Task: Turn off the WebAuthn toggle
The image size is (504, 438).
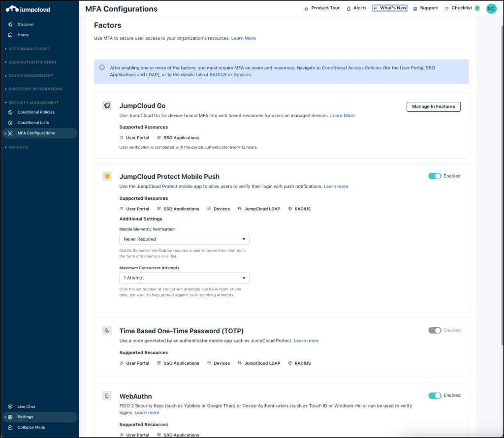Action: [435, 396]
